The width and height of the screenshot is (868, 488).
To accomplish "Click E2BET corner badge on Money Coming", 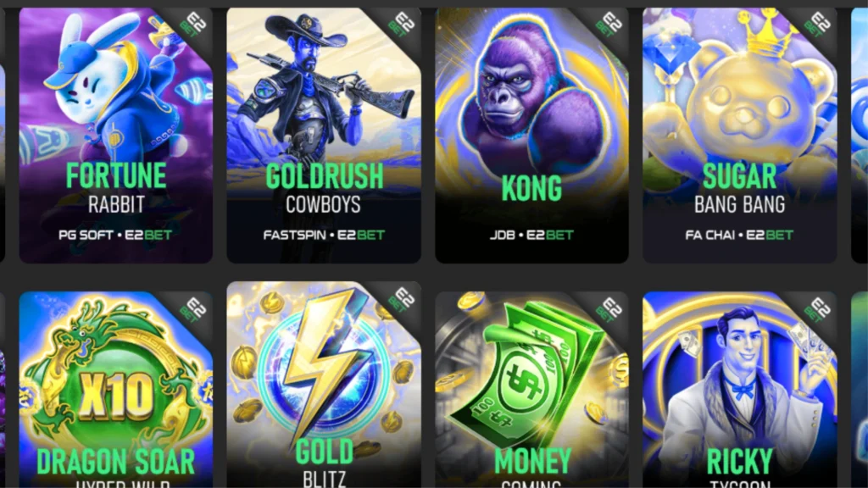I will (609, 310).
